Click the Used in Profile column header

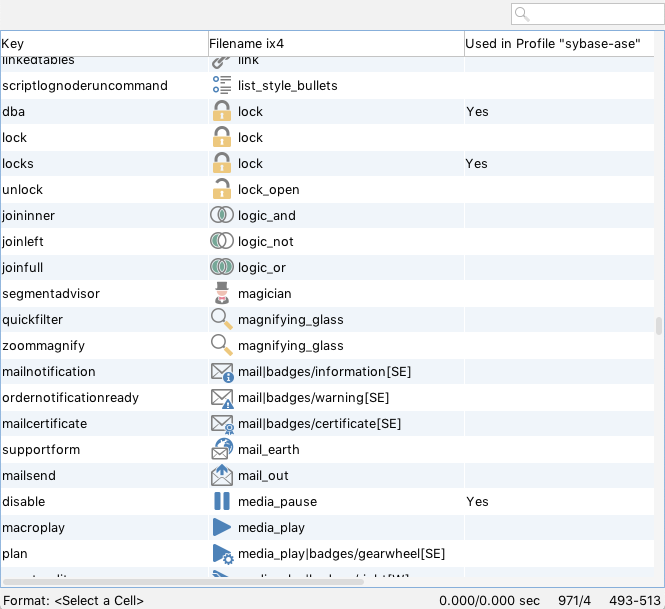556,44
